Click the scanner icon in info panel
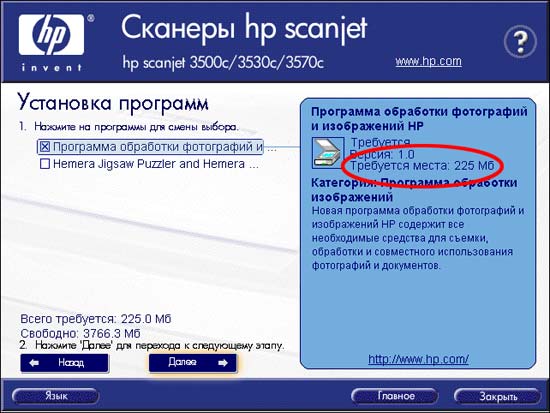Image resolution: width=550 pixels, height=413 pixels. pyautogui.click(x=328, y=153)
